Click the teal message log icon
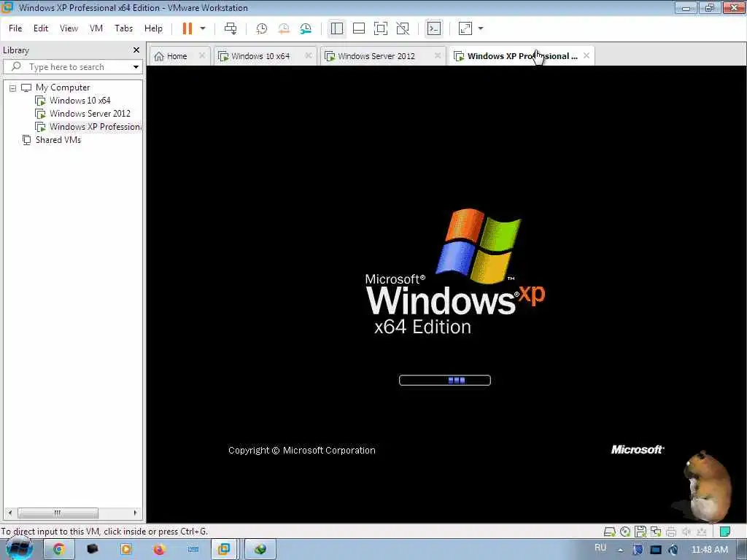 pyautogui.click(x=724, y=532)
